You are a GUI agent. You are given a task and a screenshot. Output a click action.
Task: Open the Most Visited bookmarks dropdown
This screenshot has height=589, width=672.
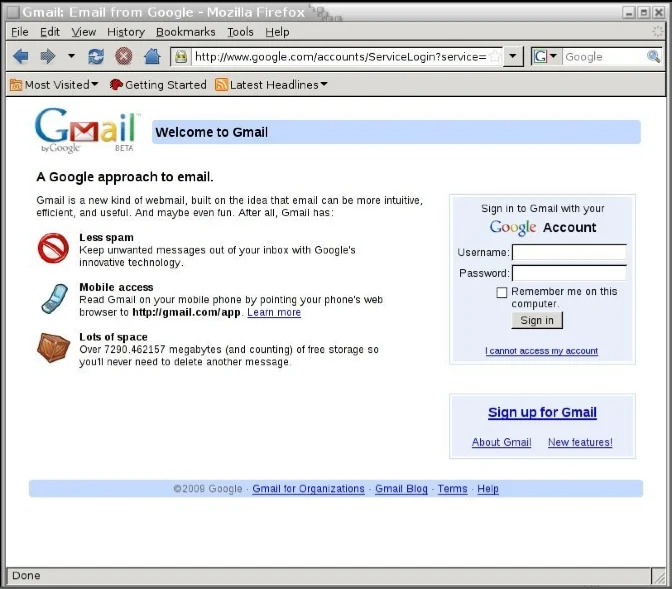(54, 85)
